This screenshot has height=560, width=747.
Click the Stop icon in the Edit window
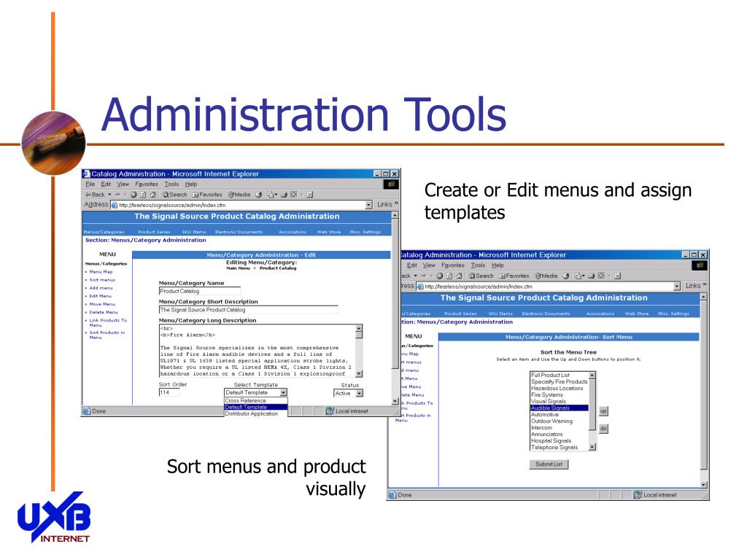point(133,195)
